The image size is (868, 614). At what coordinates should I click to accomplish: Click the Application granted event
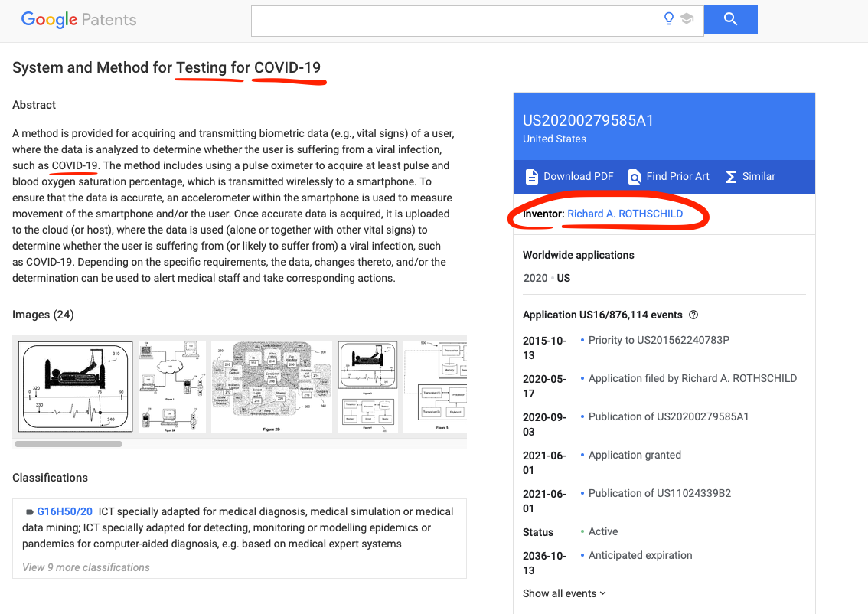[x=635, y=455]
